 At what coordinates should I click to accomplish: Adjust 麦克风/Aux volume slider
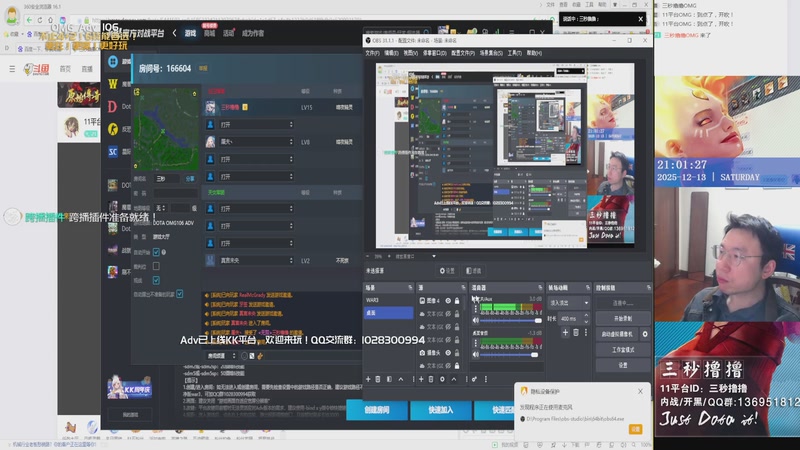[511, 320]
